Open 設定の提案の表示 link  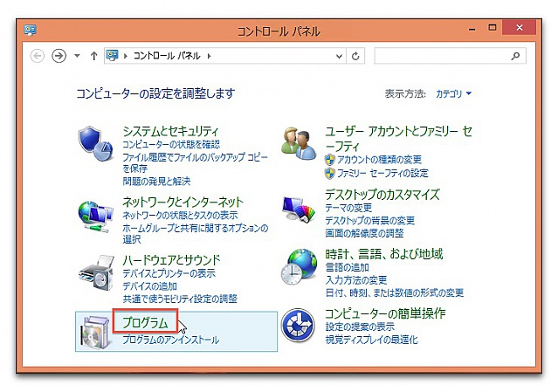tap(360, 327)
